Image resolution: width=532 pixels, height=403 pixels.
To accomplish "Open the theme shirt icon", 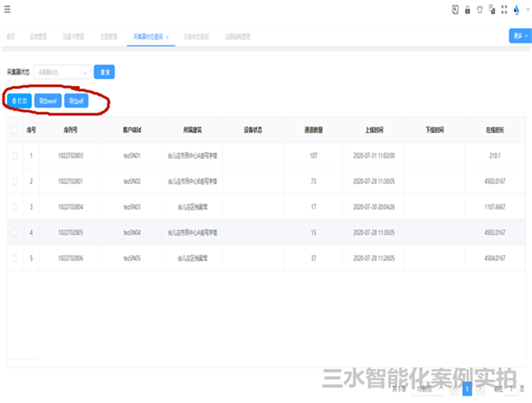I will (480, 10).
